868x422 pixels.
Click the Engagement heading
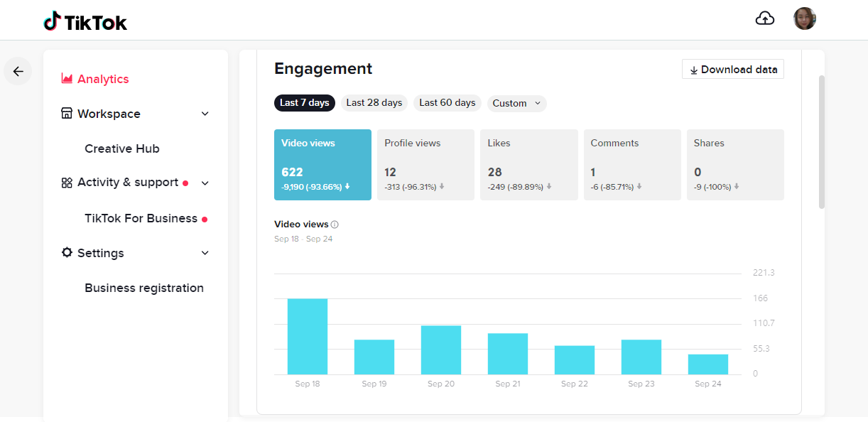click(323, 69)
